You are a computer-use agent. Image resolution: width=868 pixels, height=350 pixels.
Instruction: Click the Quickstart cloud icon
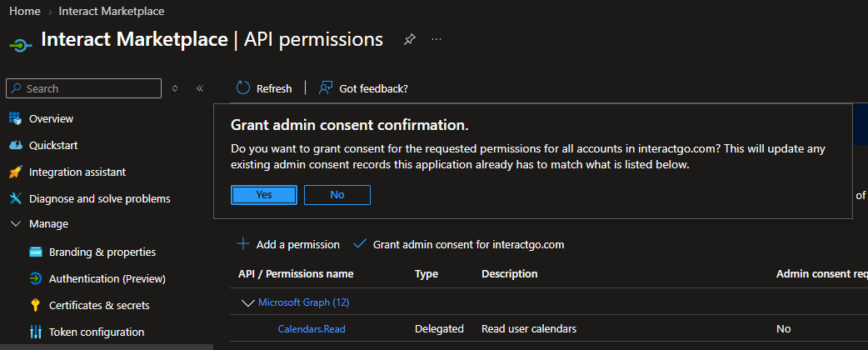(16, 145)
